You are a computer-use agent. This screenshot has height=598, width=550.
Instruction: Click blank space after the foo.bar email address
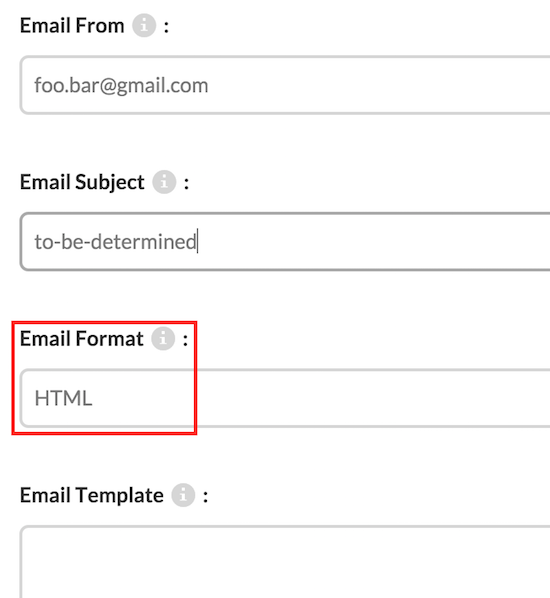coord(378,85)
